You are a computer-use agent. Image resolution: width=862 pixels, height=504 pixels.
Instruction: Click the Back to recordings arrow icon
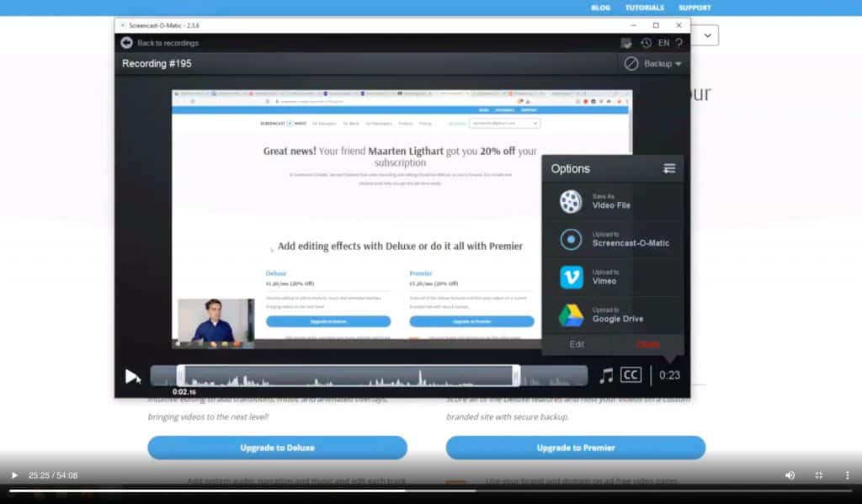[x=126, y=43]
